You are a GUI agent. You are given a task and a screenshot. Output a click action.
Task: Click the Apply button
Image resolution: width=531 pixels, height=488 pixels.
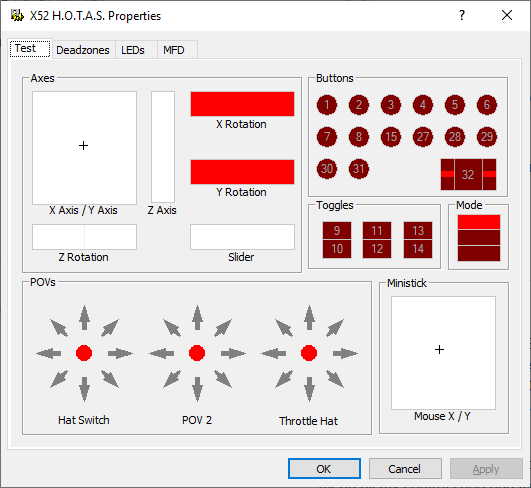[x=486, y=469]
